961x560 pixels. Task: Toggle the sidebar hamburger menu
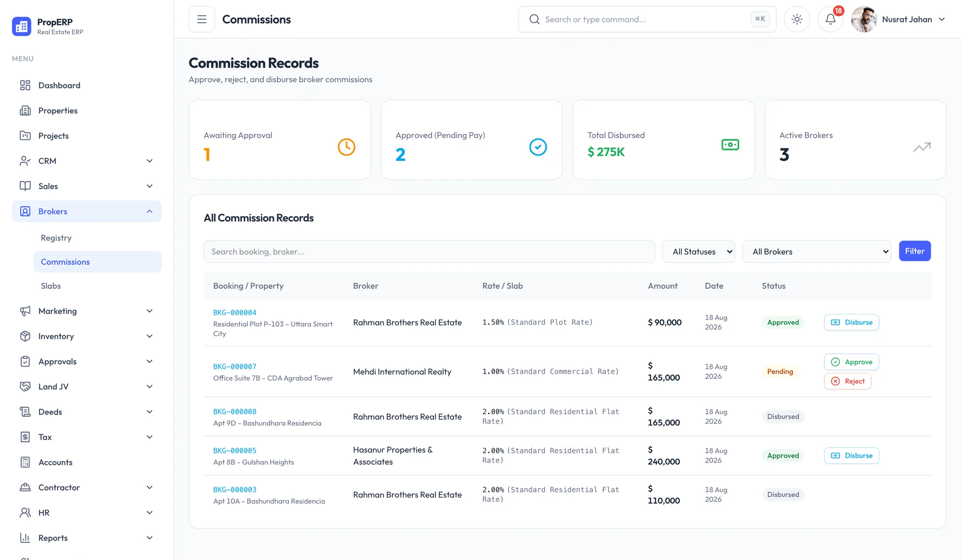click(202, 19)
